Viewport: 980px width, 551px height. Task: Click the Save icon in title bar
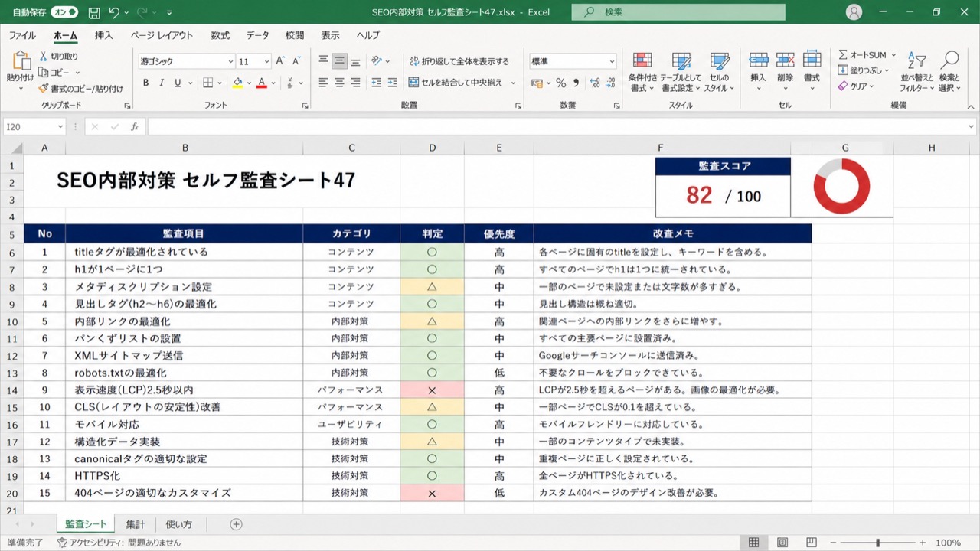[94, 12]
